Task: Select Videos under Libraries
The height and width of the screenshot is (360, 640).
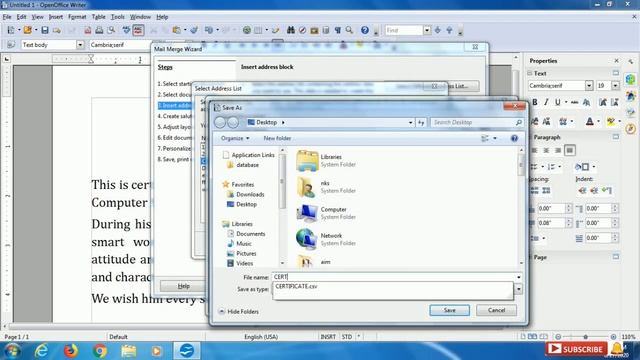Action: pos(240,263)
